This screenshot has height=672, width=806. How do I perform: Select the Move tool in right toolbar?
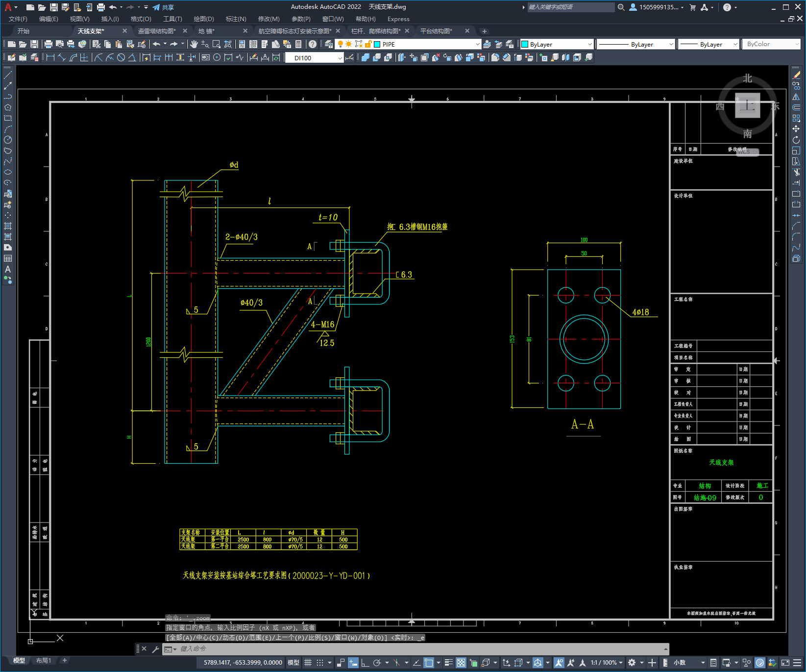796,129
